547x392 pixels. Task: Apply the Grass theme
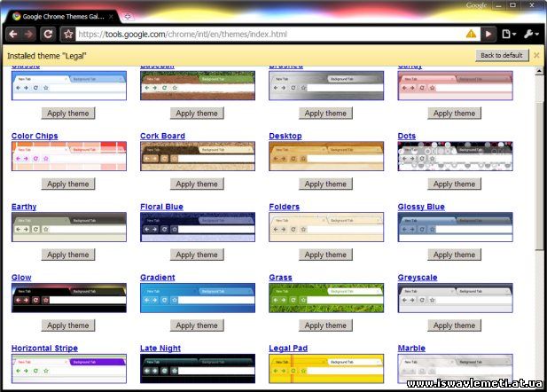[x=325, y=325]
